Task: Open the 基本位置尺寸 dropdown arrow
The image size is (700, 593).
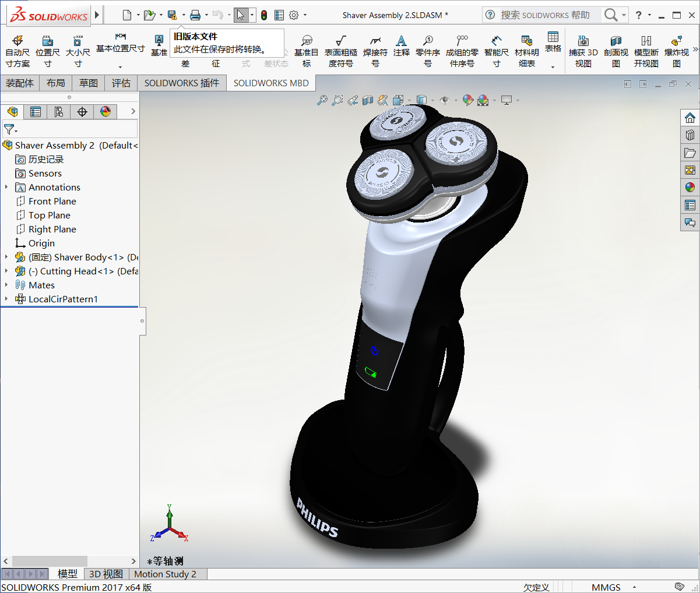Action: tap(121, 67)
